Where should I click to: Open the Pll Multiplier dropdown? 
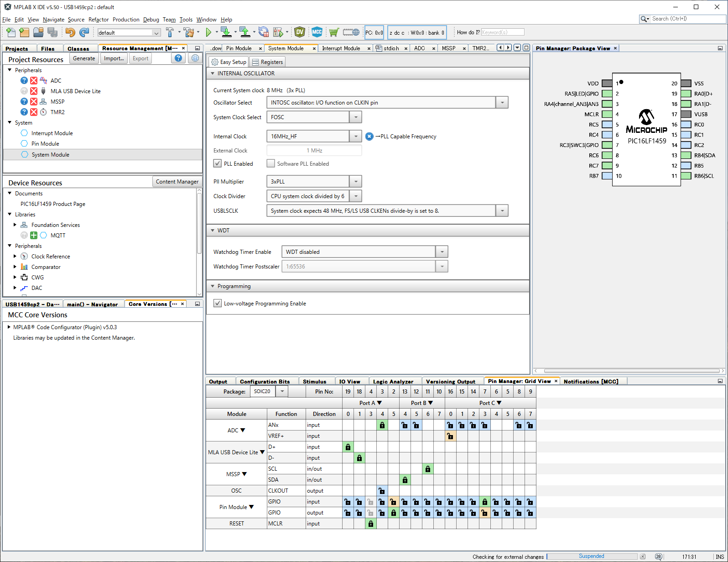356,181
